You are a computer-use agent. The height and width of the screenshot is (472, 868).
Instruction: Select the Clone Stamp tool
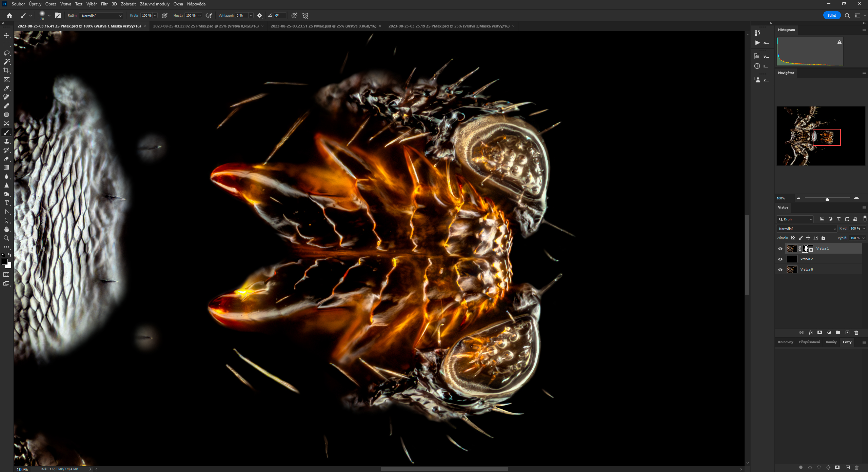tap(6, 141)
